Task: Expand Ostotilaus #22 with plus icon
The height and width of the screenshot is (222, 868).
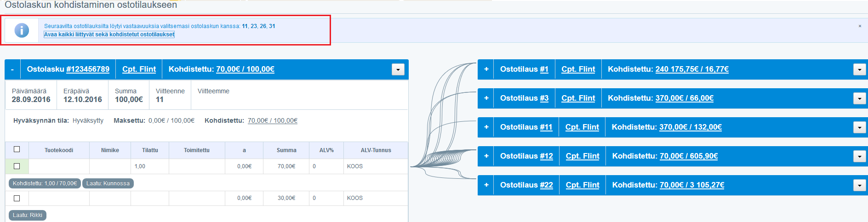Action: tap(486, 185)
